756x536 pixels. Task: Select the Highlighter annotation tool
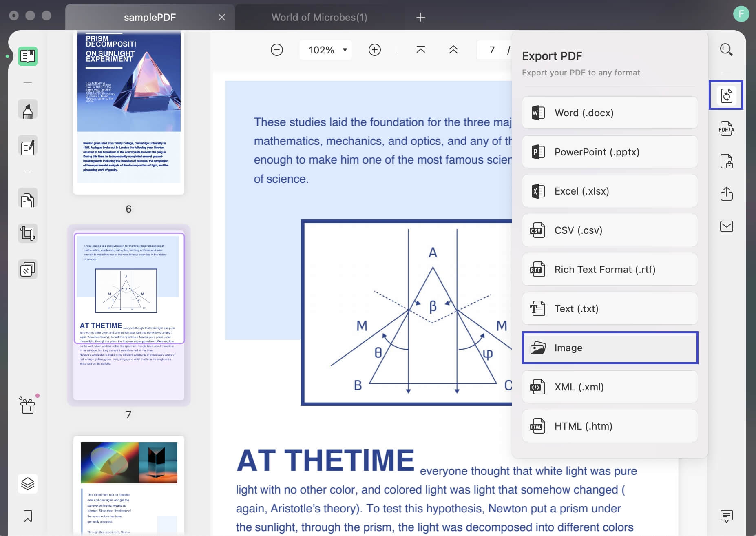[x=28, y=109]
